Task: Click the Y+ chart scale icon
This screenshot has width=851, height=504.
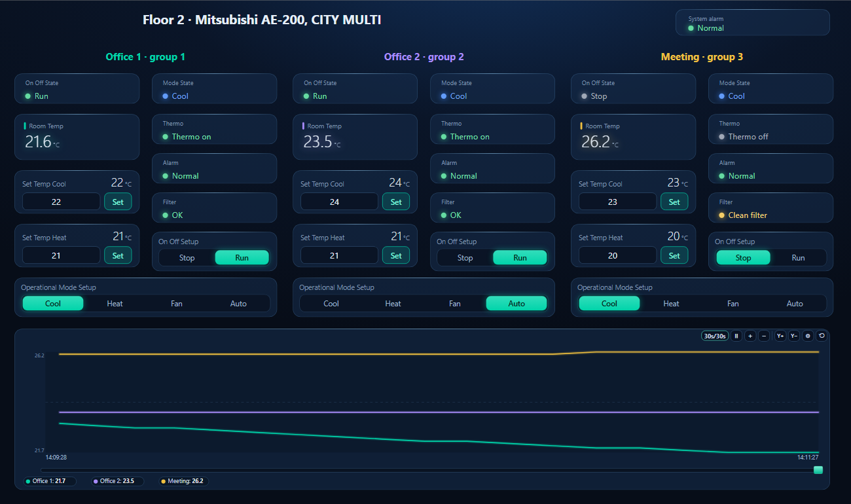Action: tap(780, 336)
